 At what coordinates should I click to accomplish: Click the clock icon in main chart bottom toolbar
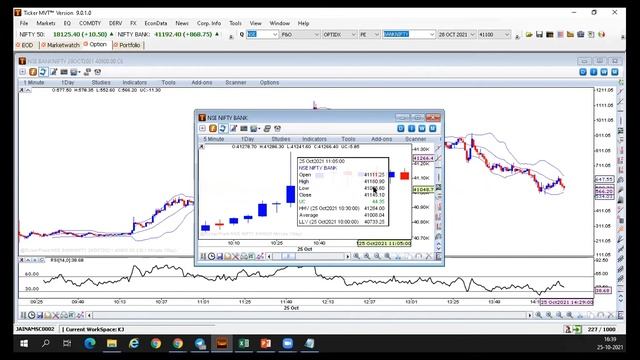pyautogui.click(x=31, y=315)
